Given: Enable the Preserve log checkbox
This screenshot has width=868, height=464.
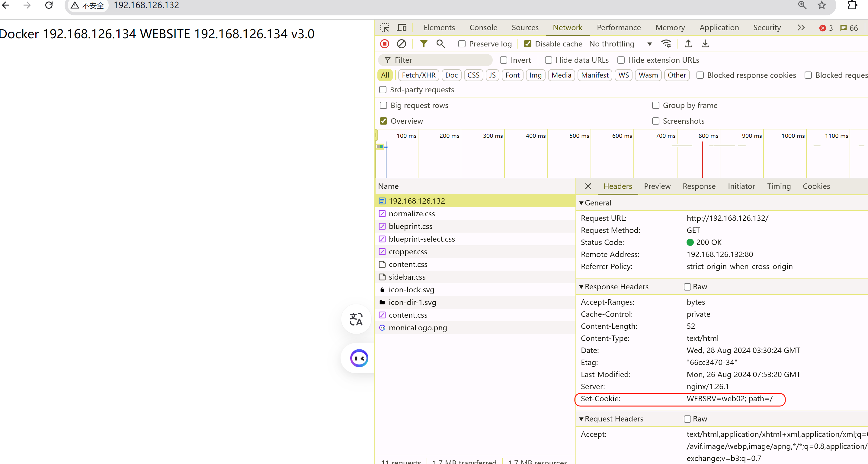Looking at the screenshot, I should 462,44.
